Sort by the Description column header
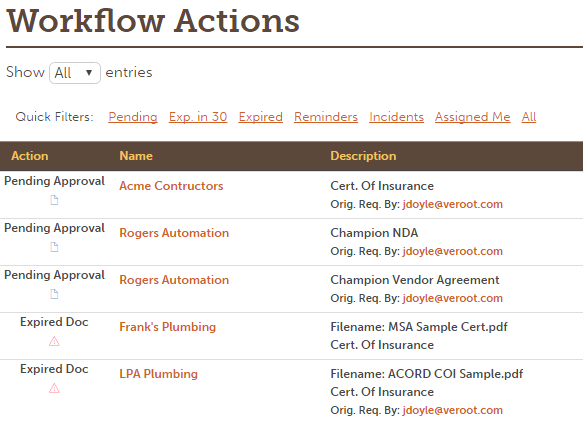The image size is (583, 424). 363,156
